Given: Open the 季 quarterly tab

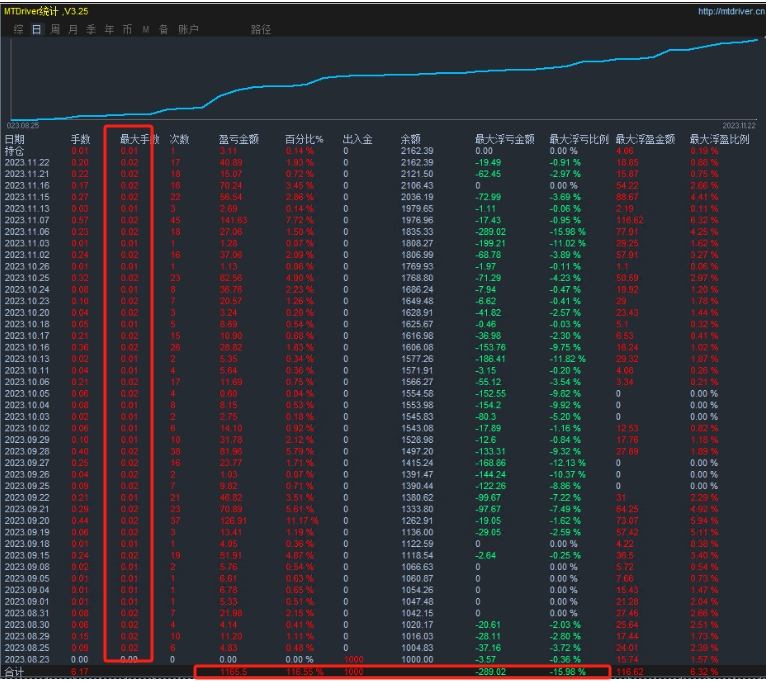Looking at the screenshot, I should 91,30.
